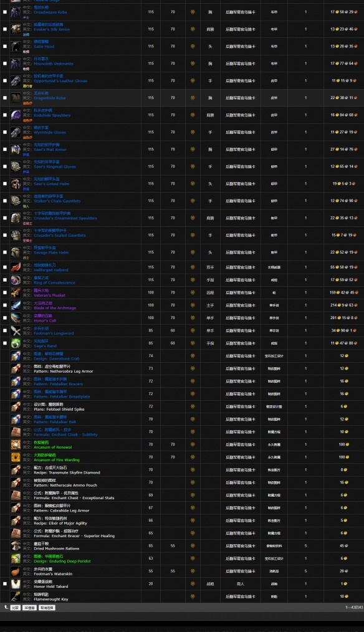Check the Stalker's Chain Gauntlets checkbox
Image resolution: width=364 pixels, height=632 pixels.
coord(5,200)
